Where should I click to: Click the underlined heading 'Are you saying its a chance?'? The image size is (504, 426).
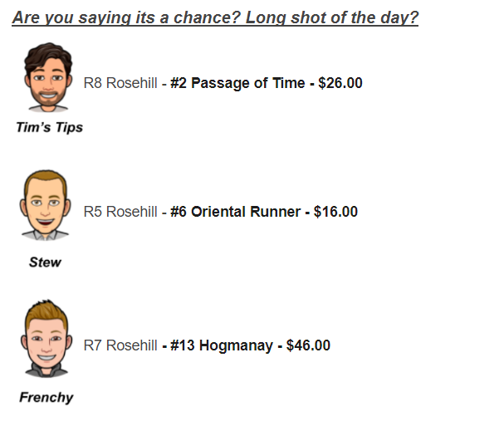point(126,17)
